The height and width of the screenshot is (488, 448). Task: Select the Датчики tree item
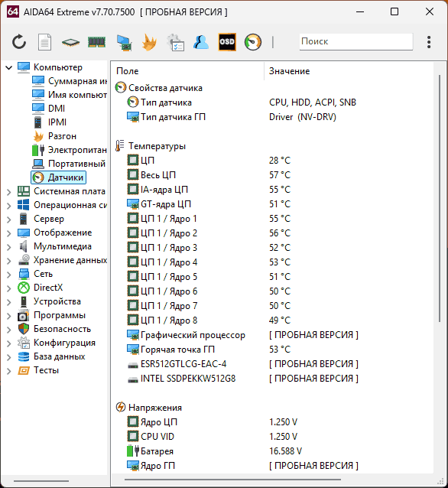pos(59,177)
